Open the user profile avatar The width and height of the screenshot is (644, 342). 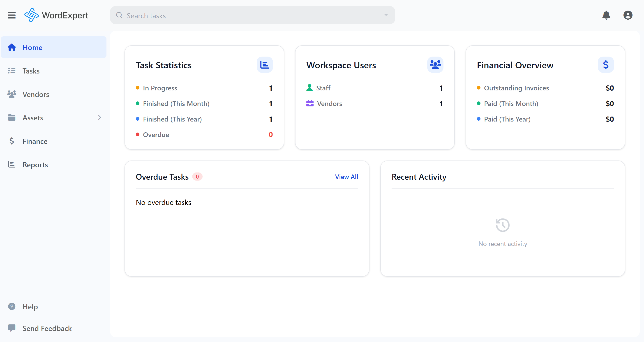628,15
